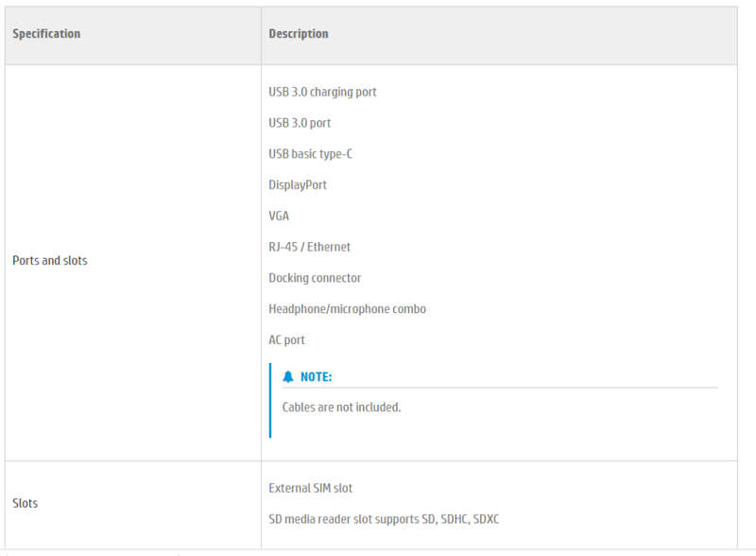This screenshot has height=556, width=756.
Task: Click the Docking connector entry
Action: tap(315, 278)
